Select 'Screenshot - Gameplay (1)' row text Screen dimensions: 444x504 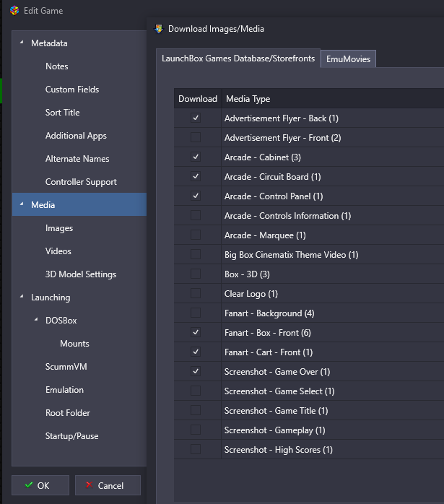coord(274,430)
